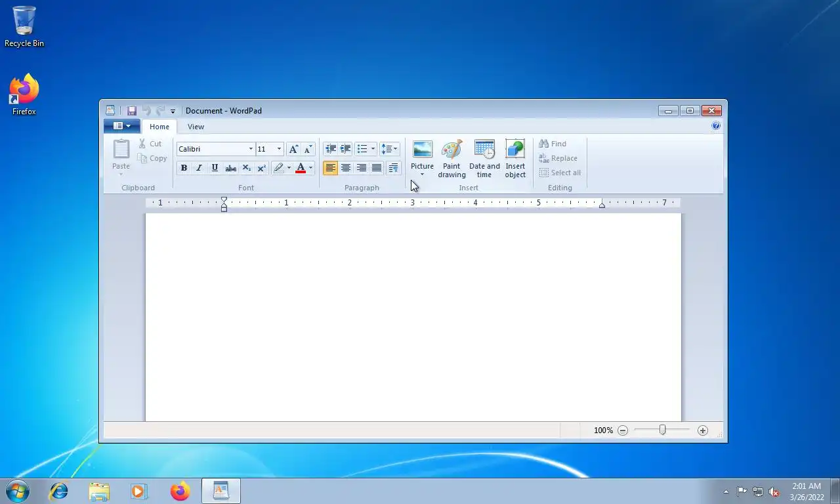Open the WordPad application menu button

pyautogui.click(x=122, y=126)
